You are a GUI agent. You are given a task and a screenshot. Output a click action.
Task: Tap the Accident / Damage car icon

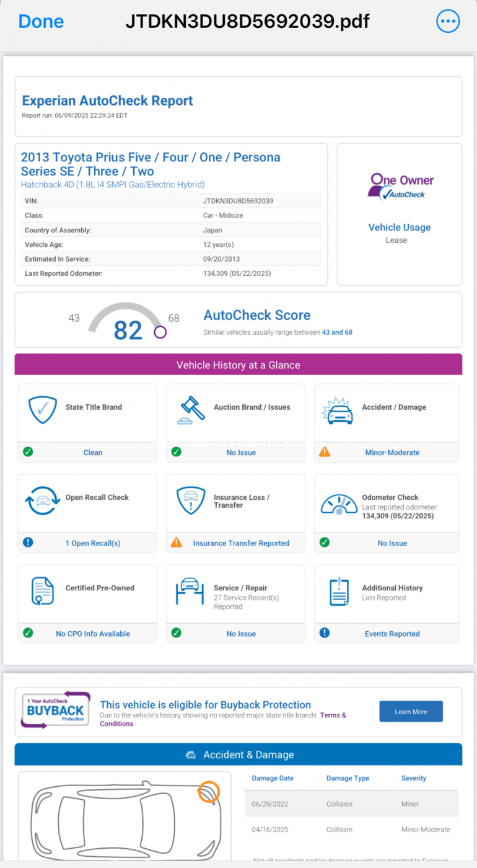click(x=338, y=411)
